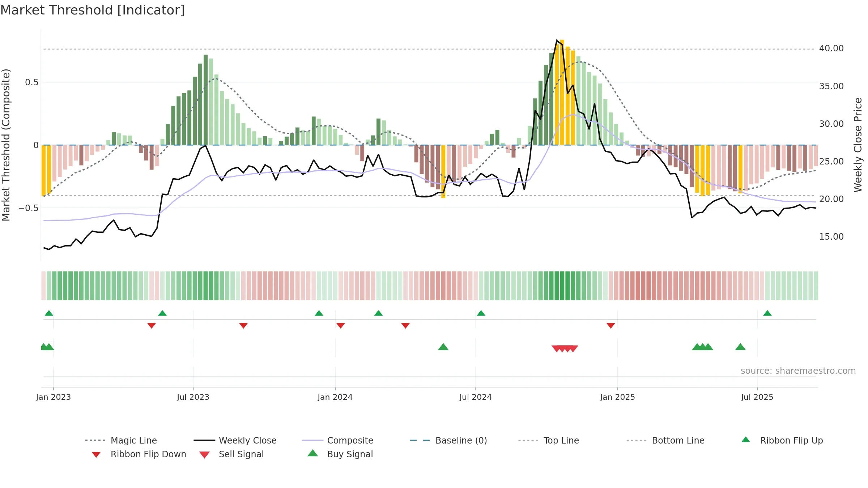Click the green Buy Signal legend triangle
The image size is (868, 488).
point(312,453)
